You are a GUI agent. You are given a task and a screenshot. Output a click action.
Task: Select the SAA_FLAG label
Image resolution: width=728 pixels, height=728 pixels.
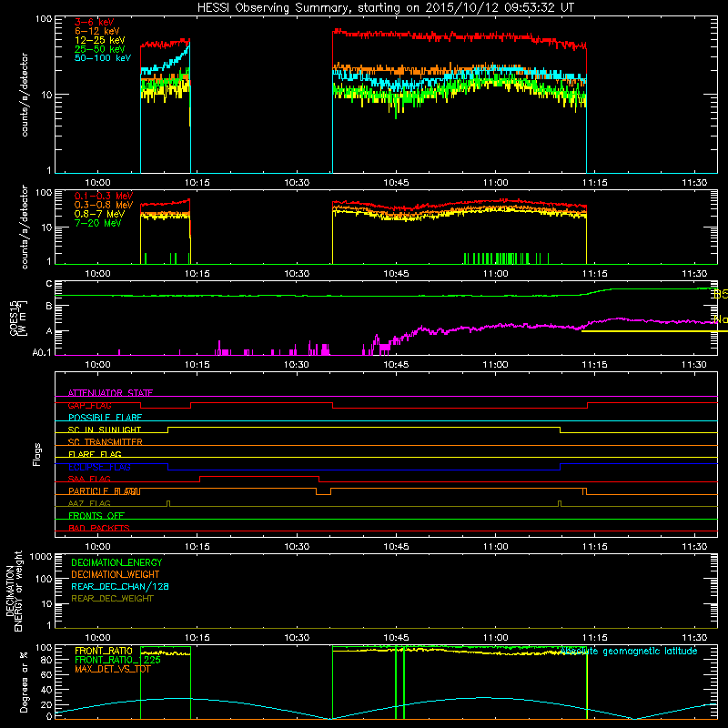pos(89,479)
